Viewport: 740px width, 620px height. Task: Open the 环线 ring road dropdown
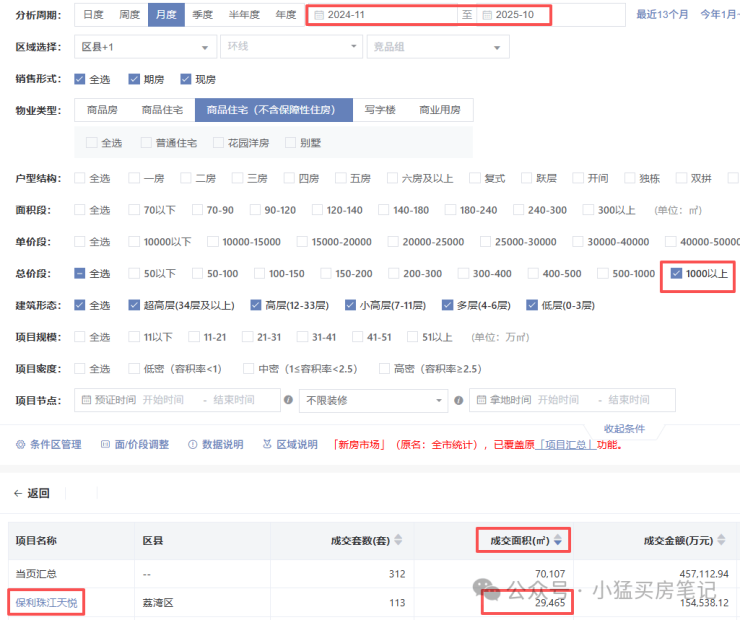point(280,47)
